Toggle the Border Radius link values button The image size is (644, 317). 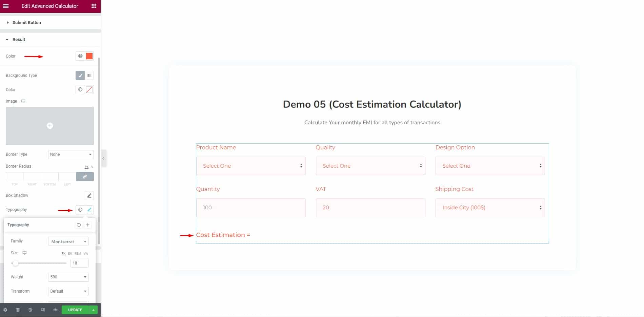tap(85, 176)
